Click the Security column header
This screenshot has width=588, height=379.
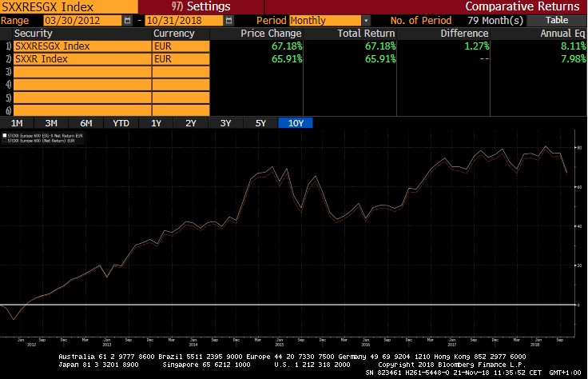click(x=34, y=34)
